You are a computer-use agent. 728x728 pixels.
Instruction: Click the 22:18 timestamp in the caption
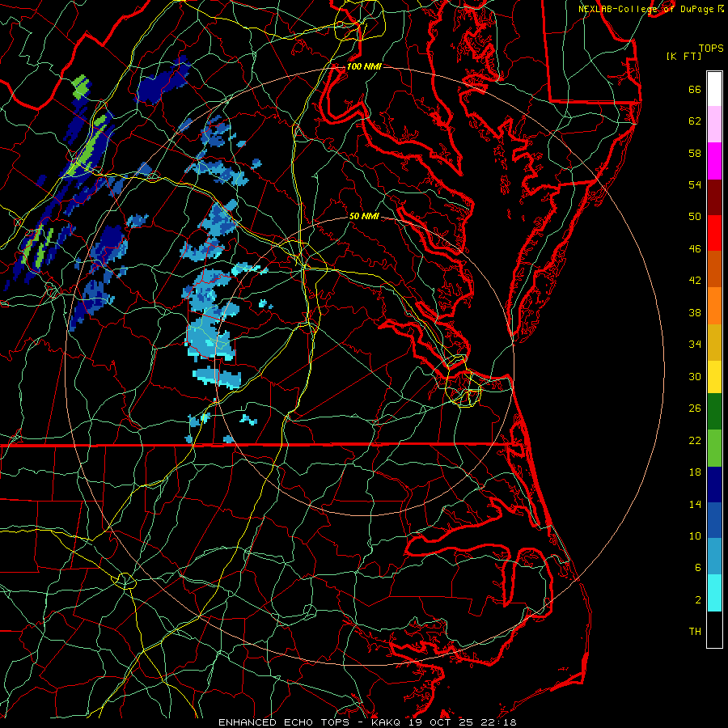click(499, 722)
